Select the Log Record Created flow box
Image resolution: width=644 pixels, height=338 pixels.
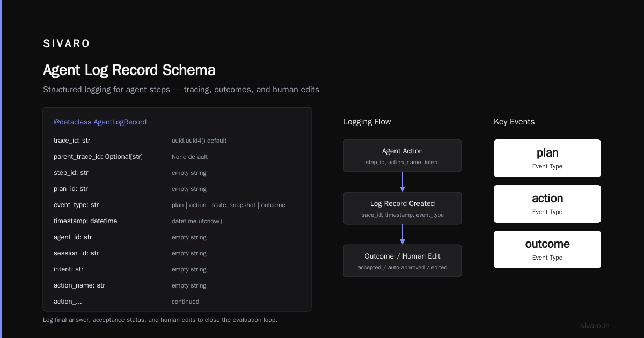[402, 208]
